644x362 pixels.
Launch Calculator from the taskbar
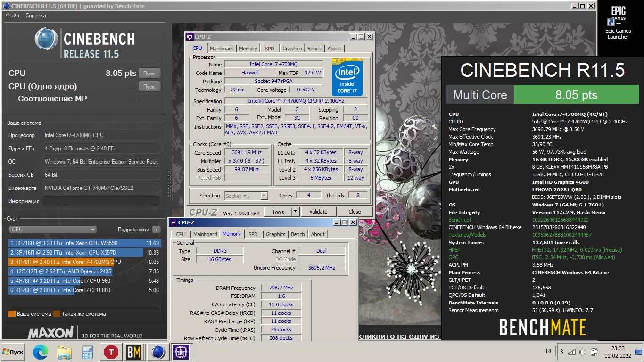click(87, 352)
